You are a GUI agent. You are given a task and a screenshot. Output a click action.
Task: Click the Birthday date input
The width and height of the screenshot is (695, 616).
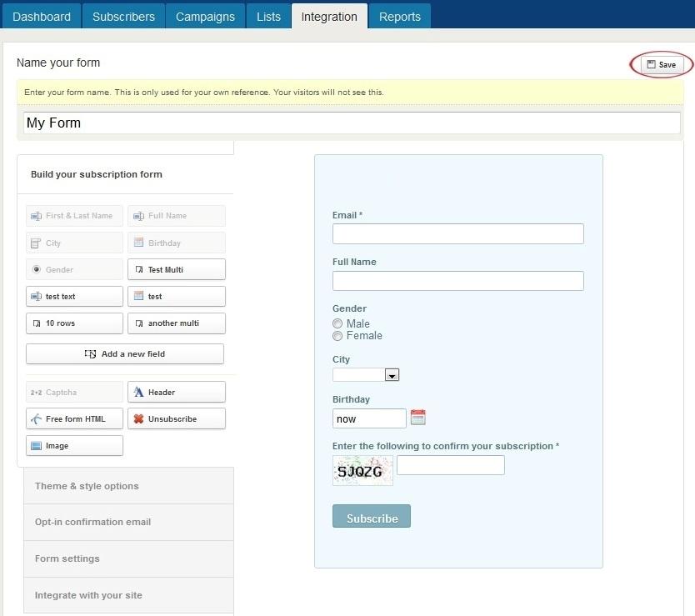pos(369,418)
